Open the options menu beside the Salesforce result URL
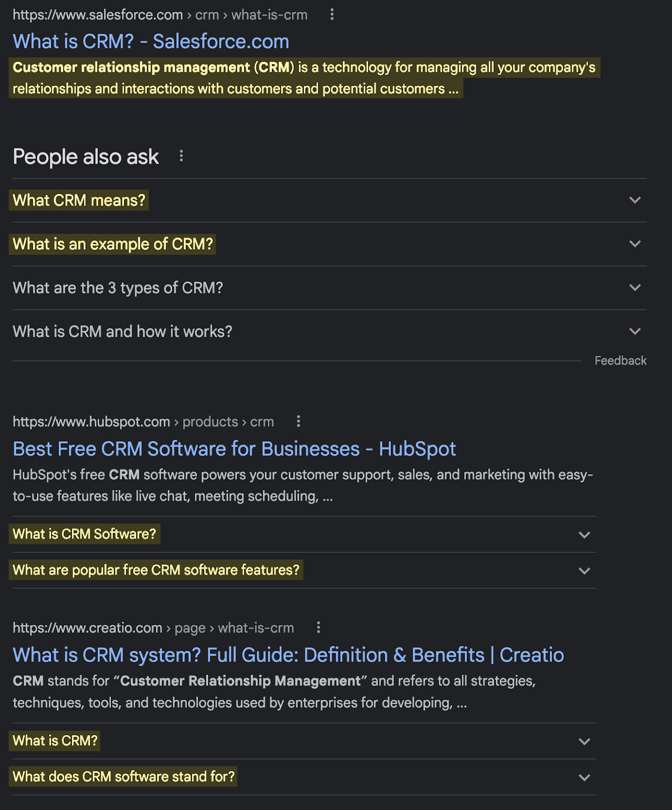Image resolution: width=672 pixels, height=810 pixels. 333,15
